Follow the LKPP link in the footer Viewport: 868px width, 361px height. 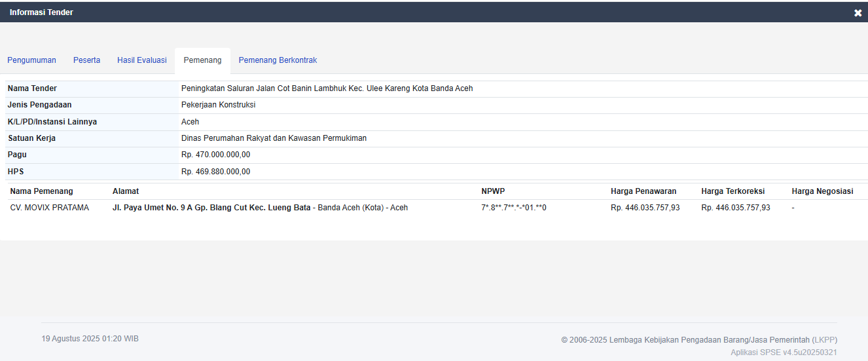coord(824,340)
